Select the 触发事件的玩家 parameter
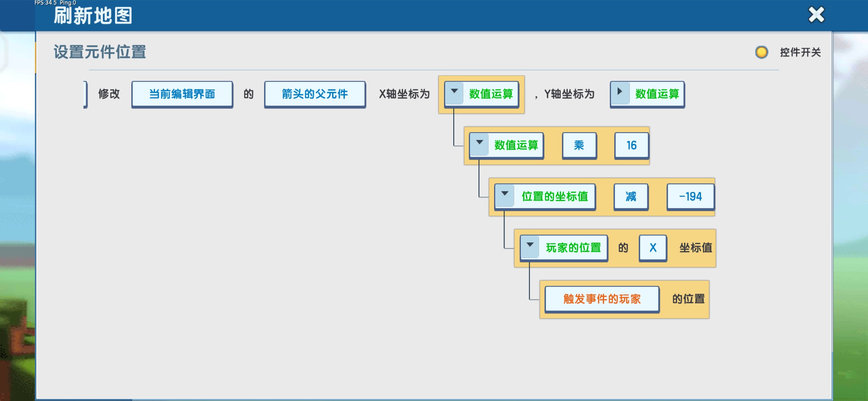This screenshot has width=868, height=401. pos(602,299)
